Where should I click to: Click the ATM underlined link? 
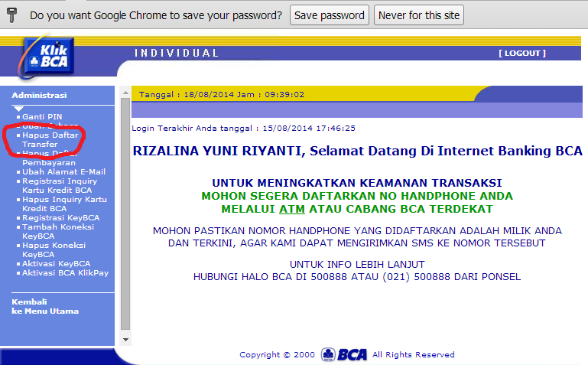click(292, 209)
